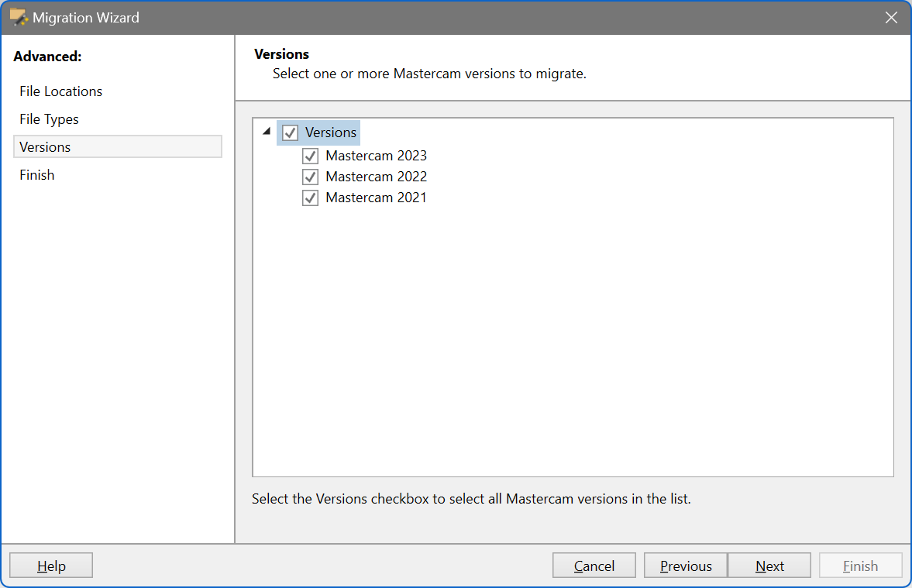Uncheck the top-level Versions checkbox
This screenshot has width=912, height=588.
click(291, 132)
